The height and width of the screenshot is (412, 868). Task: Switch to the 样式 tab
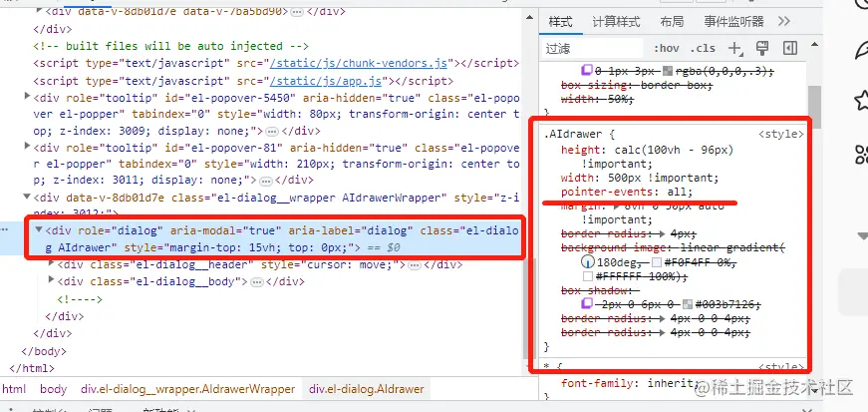560,22
